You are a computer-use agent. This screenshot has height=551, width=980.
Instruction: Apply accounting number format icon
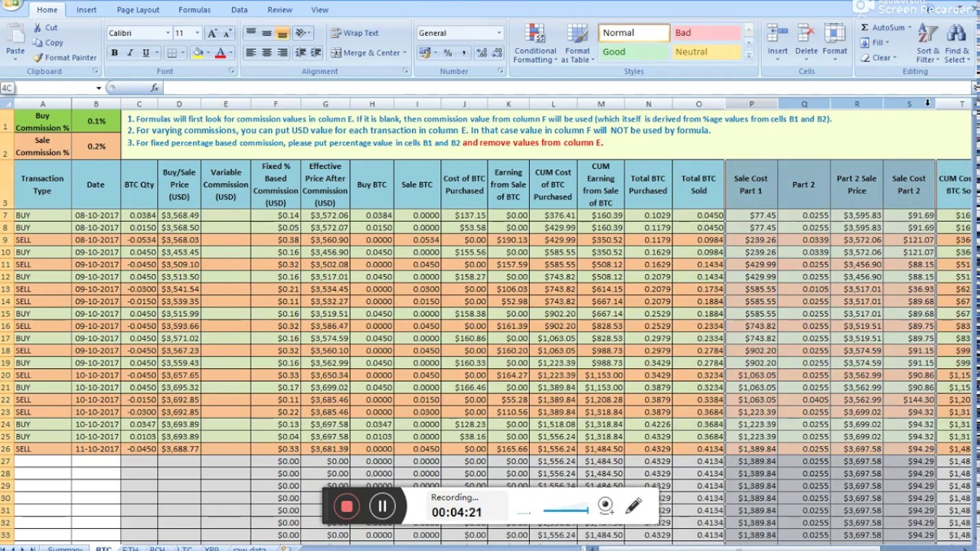tap(424, 53)
